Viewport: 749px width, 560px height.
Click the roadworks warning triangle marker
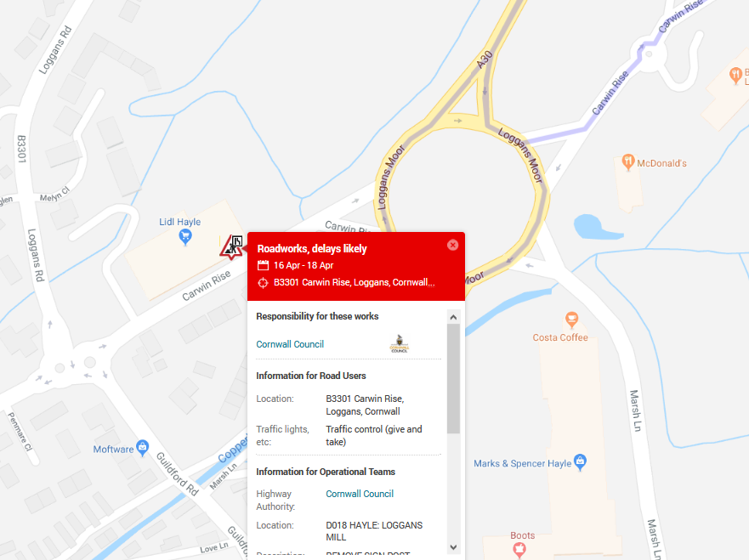232,247
